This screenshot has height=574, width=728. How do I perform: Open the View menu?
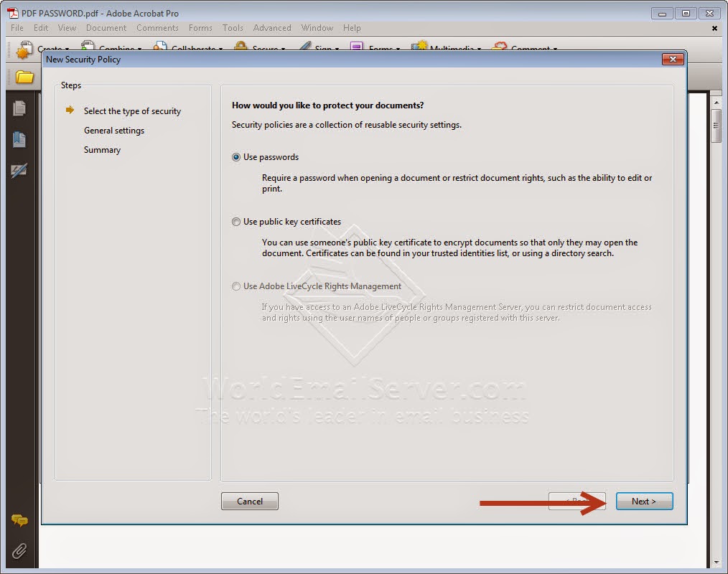[67, 28]
